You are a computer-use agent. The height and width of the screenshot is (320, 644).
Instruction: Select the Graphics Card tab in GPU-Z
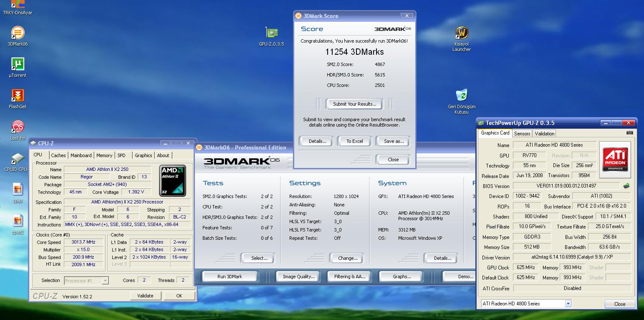[495, 133]
